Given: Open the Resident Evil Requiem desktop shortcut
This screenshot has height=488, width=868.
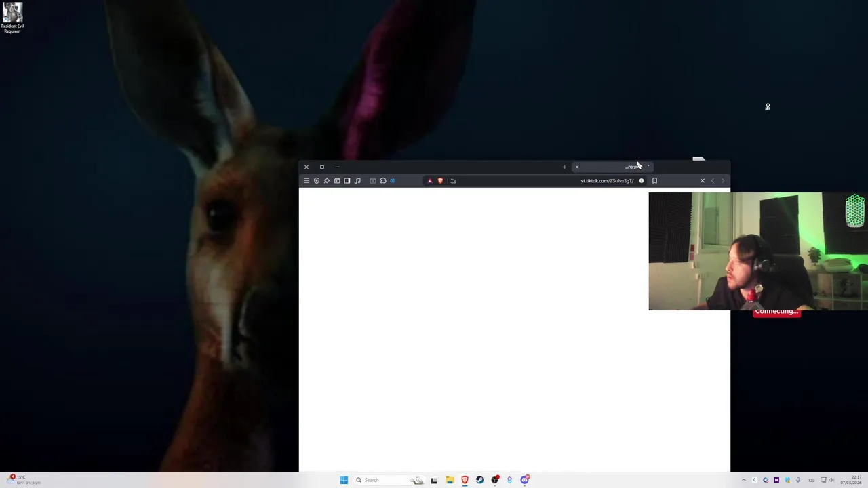Looking at the screenshot, I should point(12,18).
